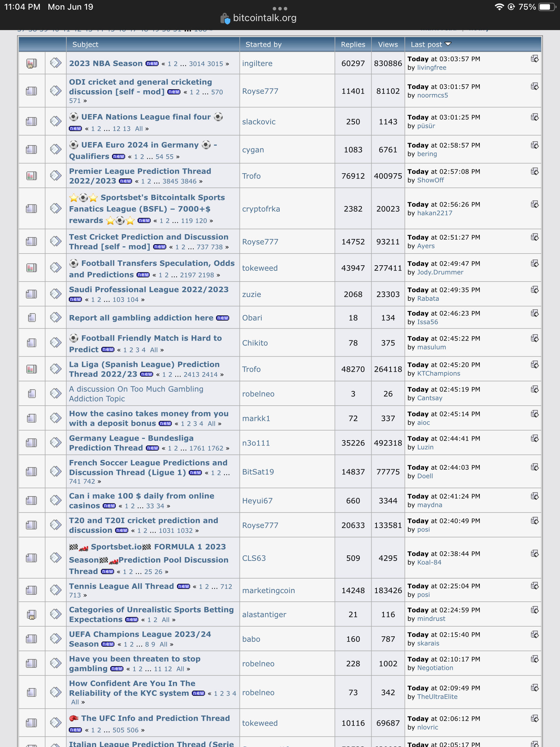The height and width of the screenshot is (747, 560).
Task: Click new badge beside Tennis League All Thread
Action: click(x=184, y=587)
